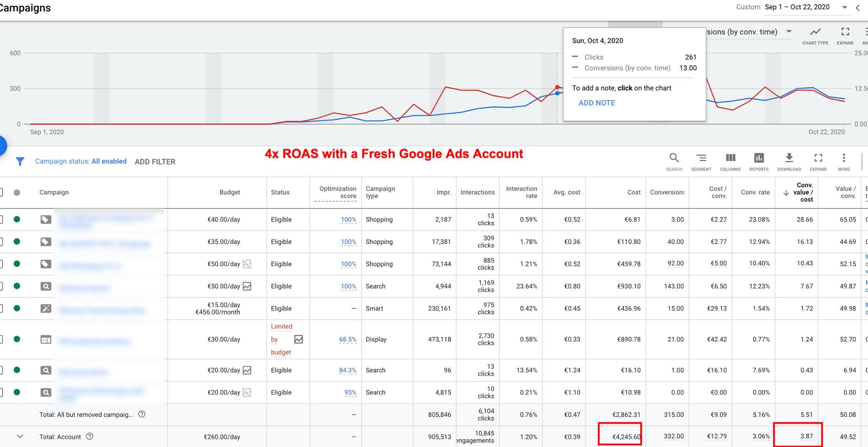
Task: Change the chart type
Action: [815, 35]
